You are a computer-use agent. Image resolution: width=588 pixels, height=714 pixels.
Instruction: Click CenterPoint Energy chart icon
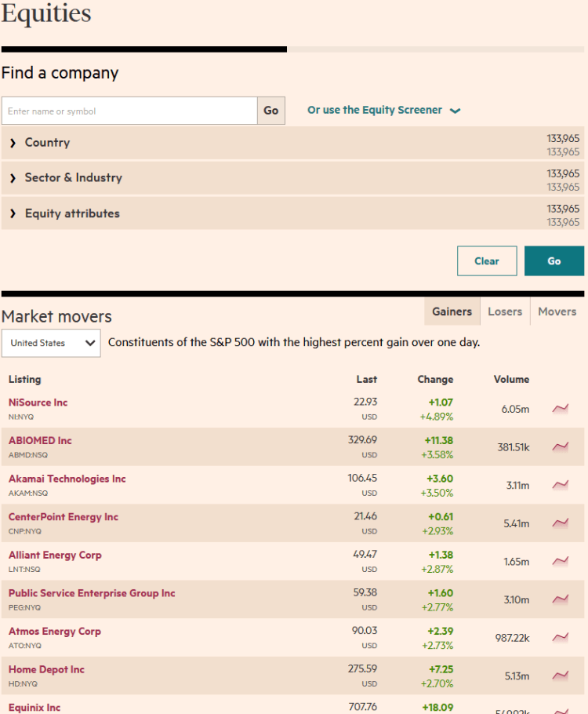(x=560, y=523)
